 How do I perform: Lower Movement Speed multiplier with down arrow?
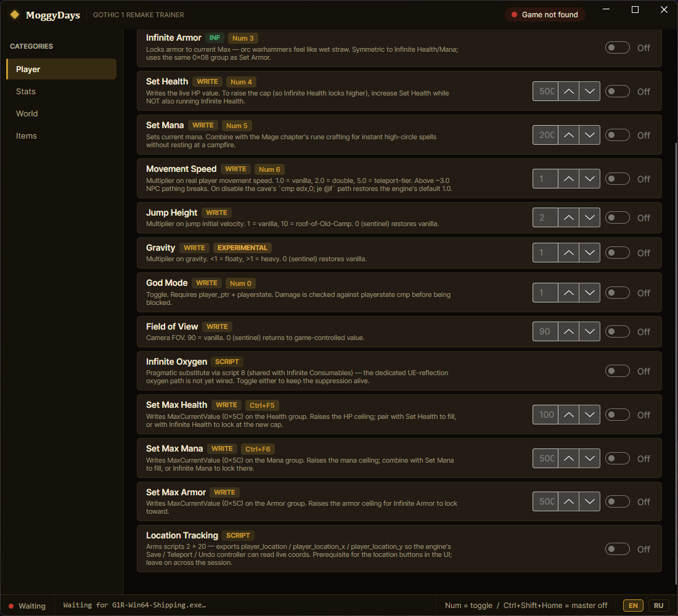point(589,179)
